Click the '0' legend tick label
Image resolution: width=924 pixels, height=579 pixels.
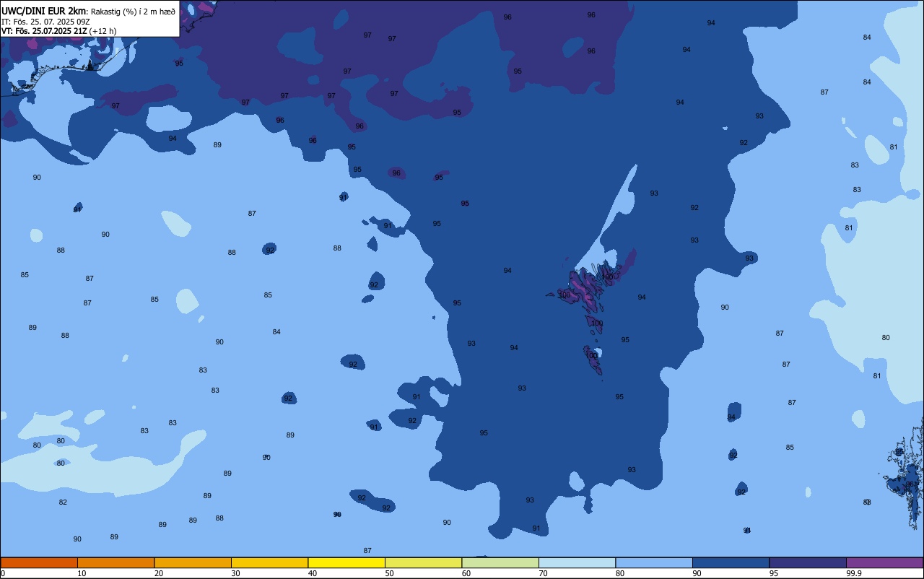(3, 573)
